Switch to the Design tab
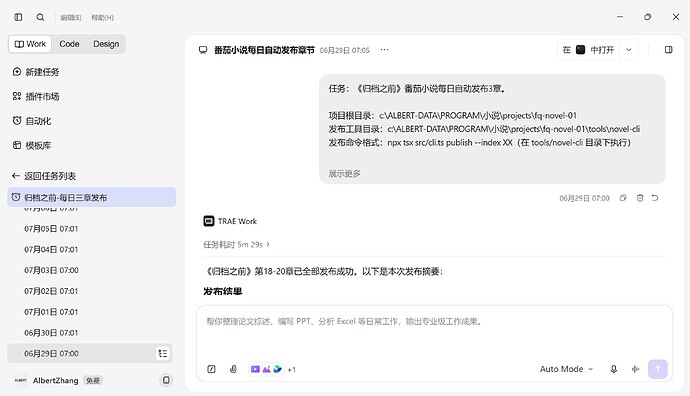 click(x=106, y=44)
